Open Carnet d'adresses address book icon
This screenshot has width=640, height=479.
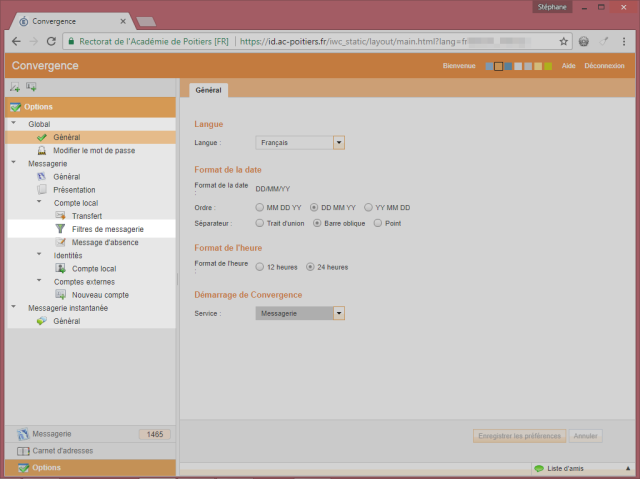[23, 451]
